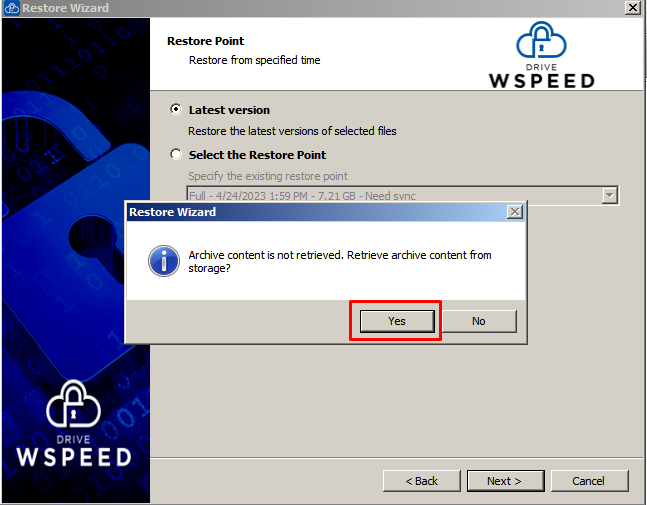This screenshot has width=647, height=505.
Task: Choose the Select the Restore Point radio
Action: coord(176,154)
